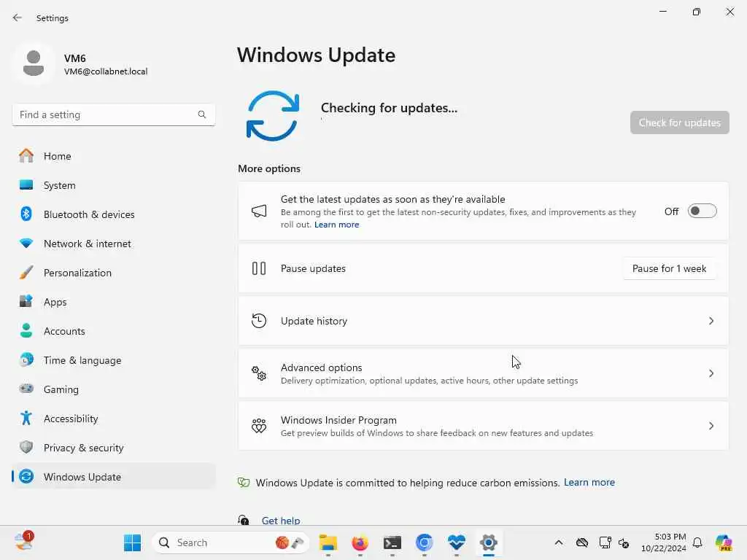Image resolution: width=747 pixels, height=560 pixels.
Task: Select Personalization in the sidebar
Action: pos(113,273)
